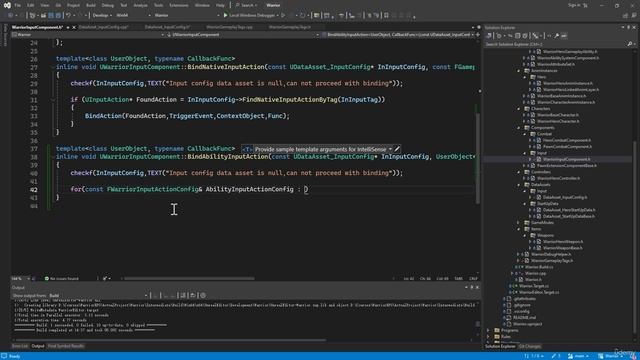Switch to the WarriorGameplayTags.cpp tab

tap(229, 27)
